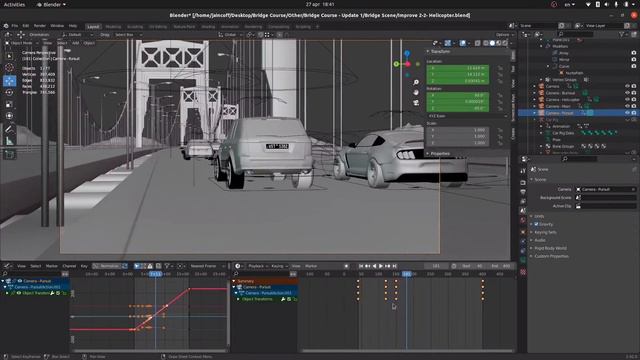Expand the Rigid Body World panel
The image size is (640, 360).
tap(550, 248)
